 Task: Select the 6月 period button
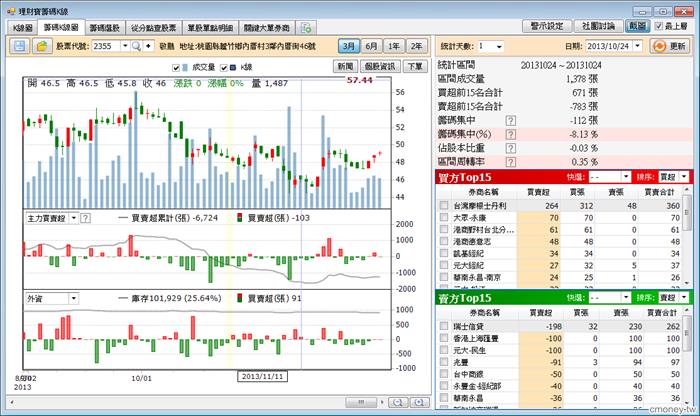point(371,46)
